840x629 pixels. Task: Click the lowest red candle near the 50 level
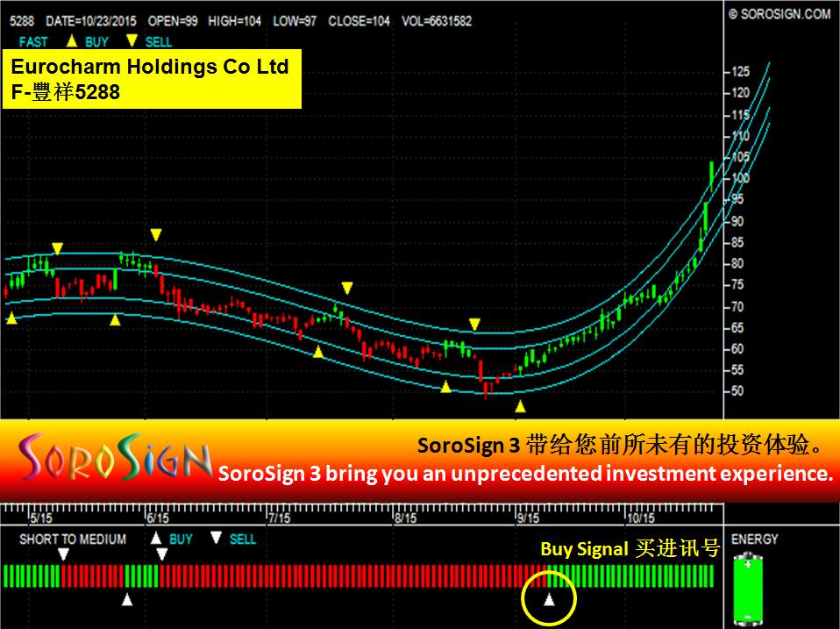[x=486, y=389]
